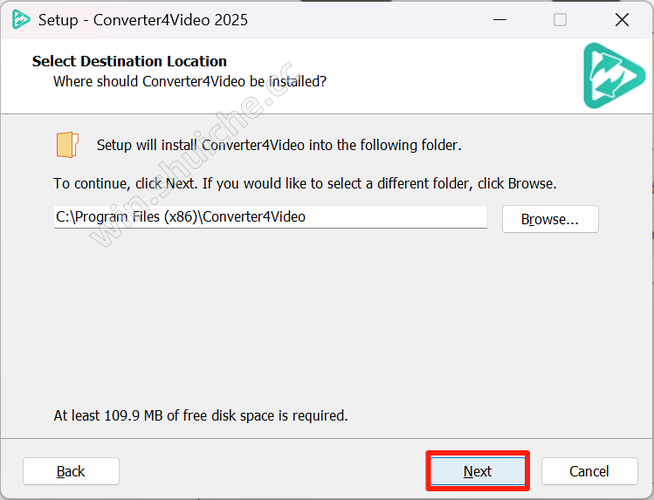Select the 'Select Destination Location' heading
The image size is (654, 500).
point(129,61)
